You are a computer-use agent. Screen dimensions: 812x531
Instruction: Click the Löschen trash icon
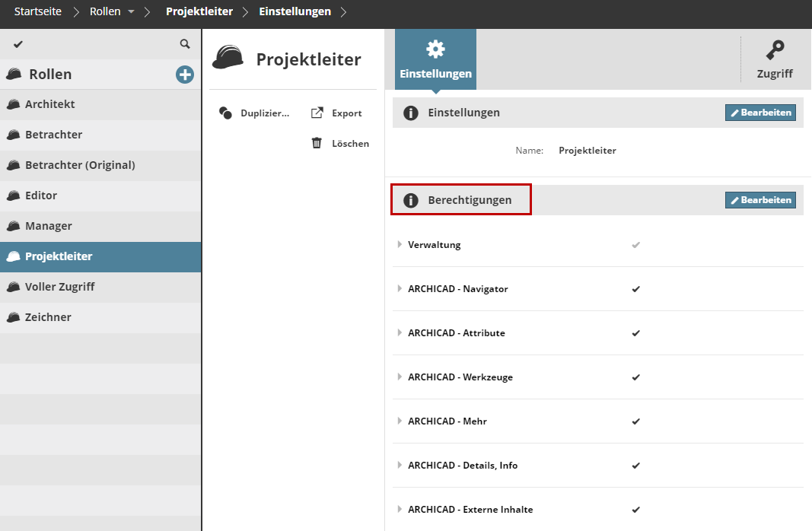(317, 143)
